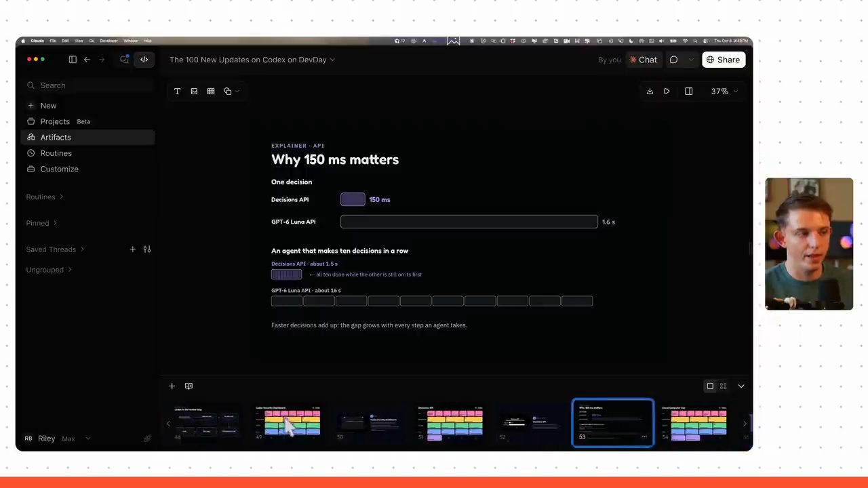Switch to the code view icon
868x488 pixels.
144,60
